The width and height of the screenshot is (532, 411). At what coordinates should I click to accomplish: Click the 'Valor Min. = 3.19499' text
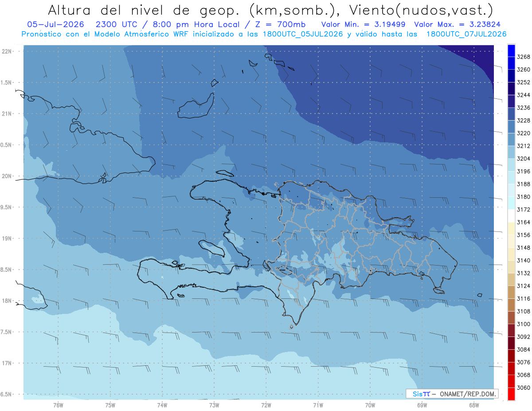[364, 24]
